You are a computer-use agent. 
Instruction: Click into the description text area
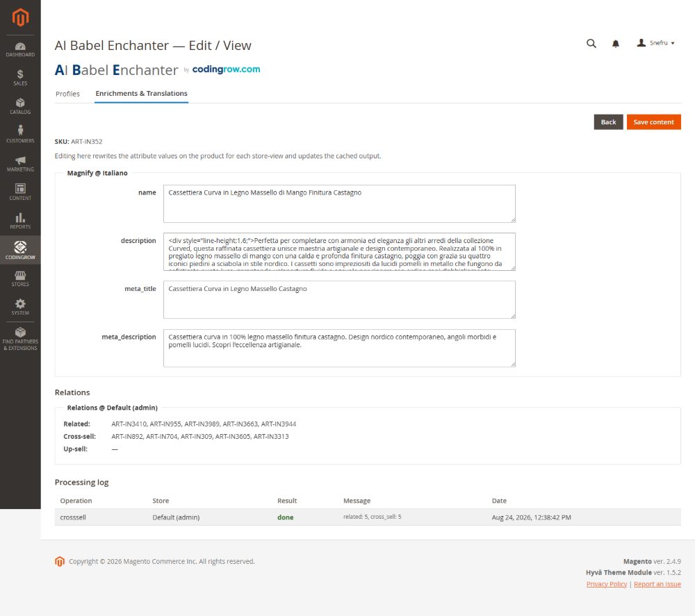[x=339, y=251]
